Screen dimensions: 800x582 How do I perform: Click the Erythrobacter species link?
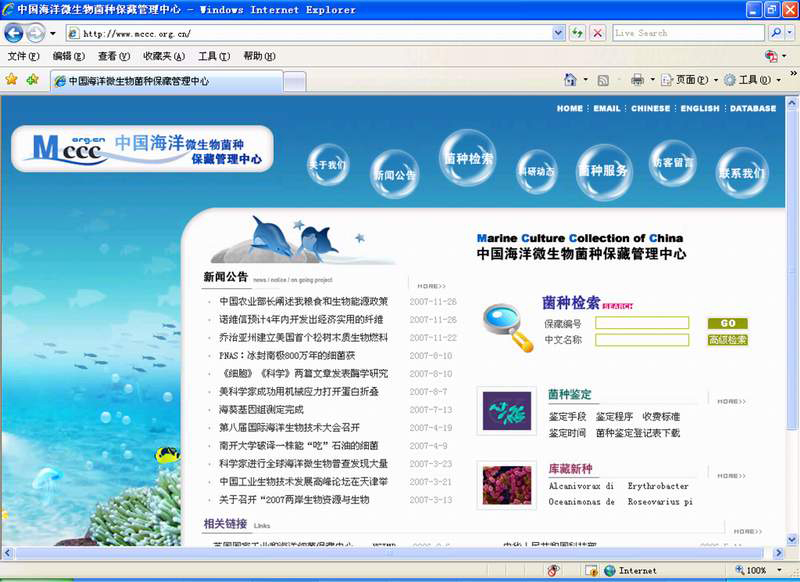click(658, 486)
